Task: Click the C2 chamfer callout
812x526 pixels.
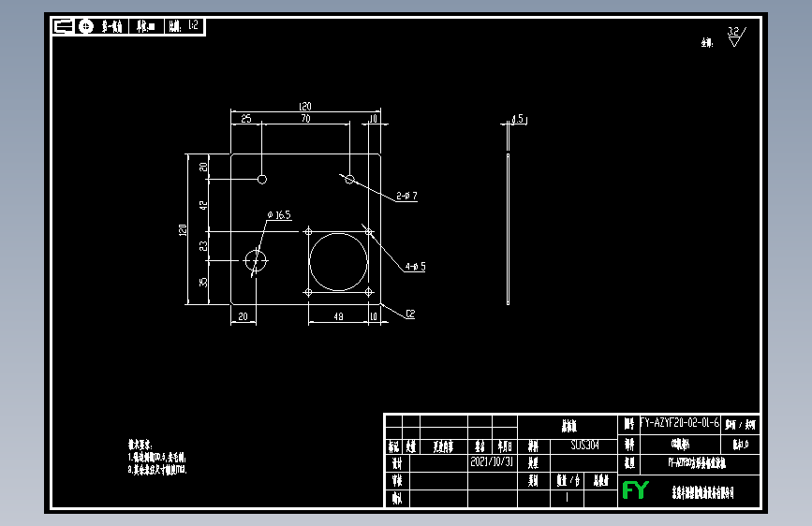Action: [x=410, y=314]
